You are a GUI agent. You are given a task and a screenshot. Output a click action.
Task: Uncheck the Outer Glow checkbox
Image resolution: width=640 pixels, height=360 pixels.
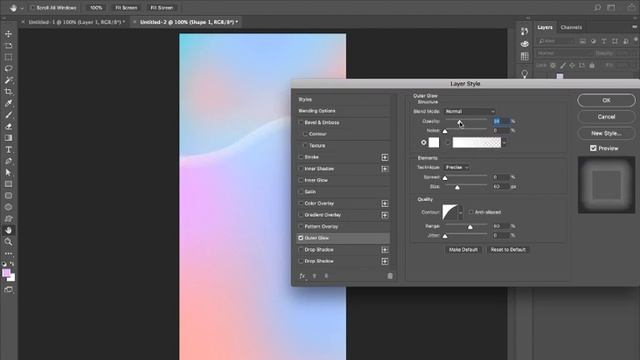tap(301, 238)
